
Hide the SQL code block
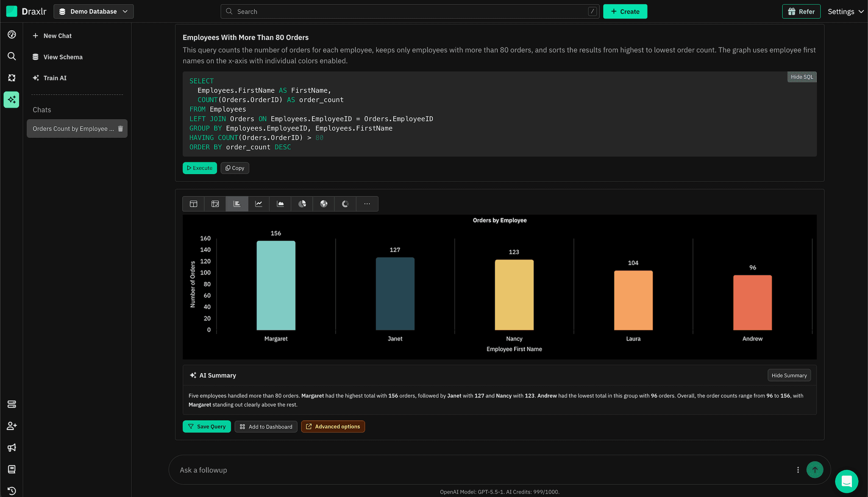802,77
